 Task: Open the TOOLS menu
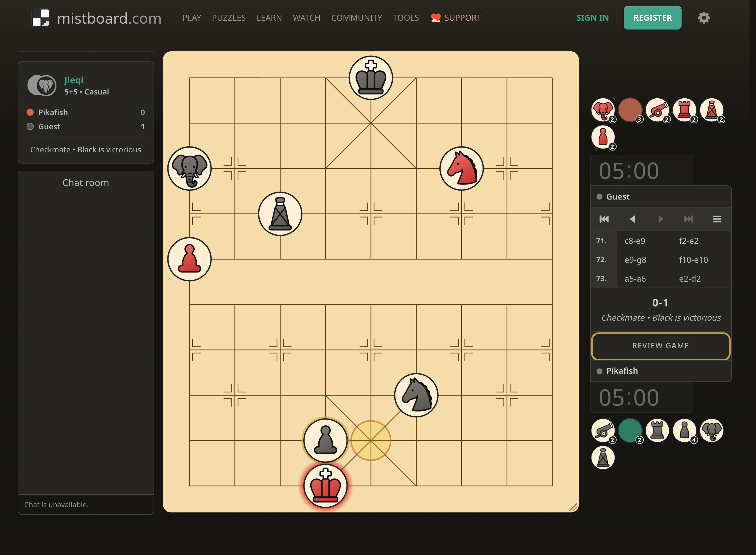405,18
